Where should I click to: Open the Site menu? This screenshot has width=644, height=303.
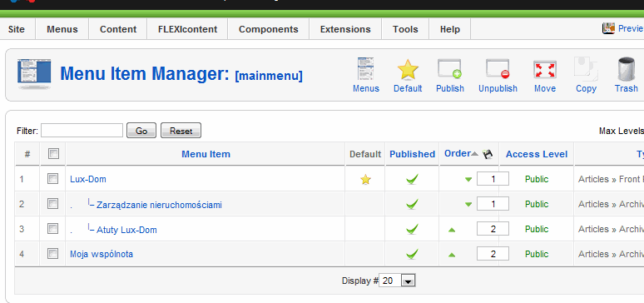tap(17, 29)
